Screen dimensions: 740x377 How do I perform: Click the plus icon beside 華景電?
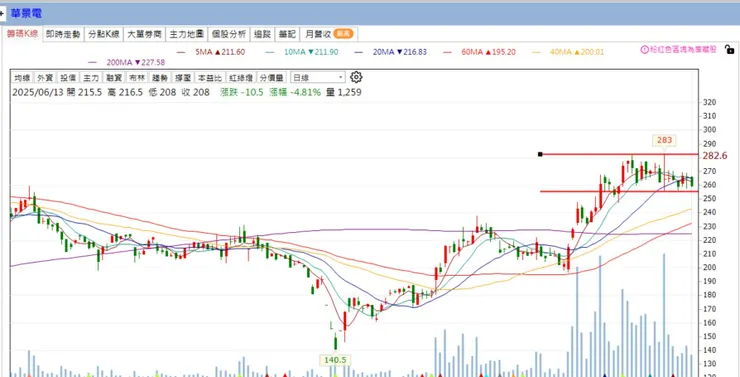pyautogui.click(x=2, y=14)
